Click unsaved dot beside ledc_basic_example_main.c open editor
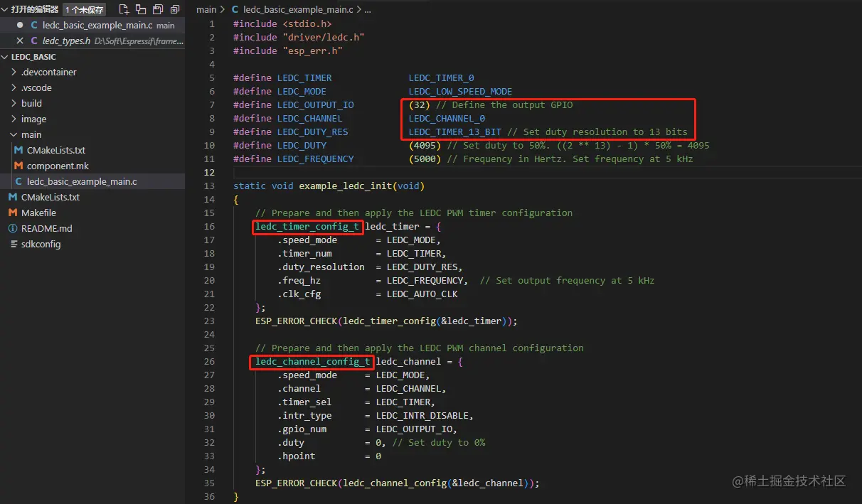Screen dimensions: 862x504 click(x=20, y=25)
